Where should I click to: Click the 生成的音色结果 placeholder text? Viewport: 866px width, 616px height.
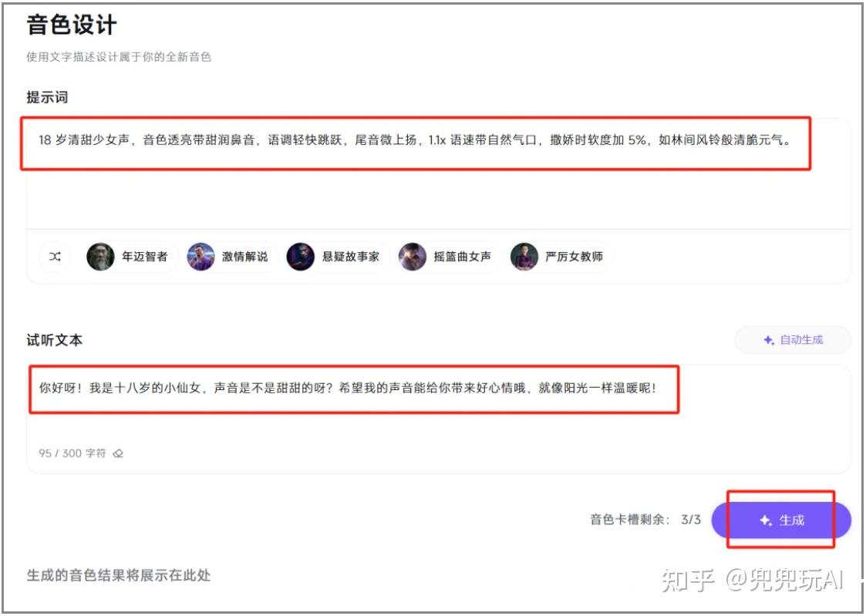pyautogui.click(x=119, y=575)
